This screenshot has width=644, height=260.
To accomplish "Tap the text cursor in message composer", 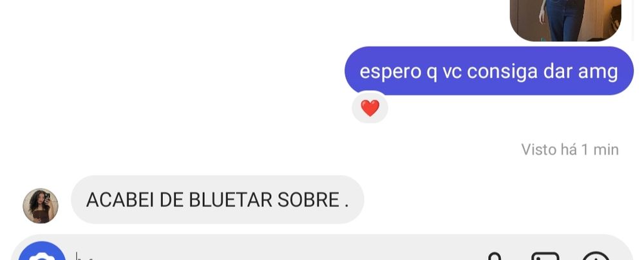I will (77, 256).
